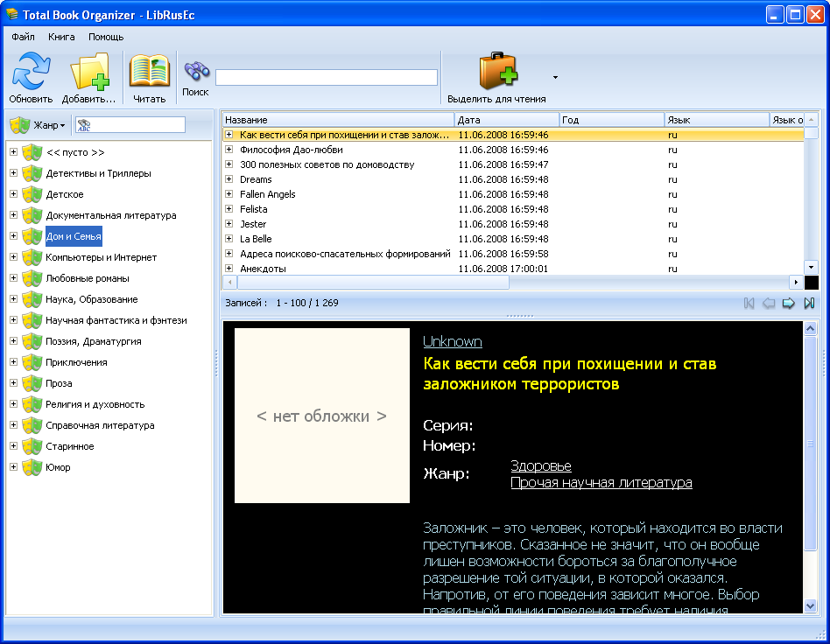Expand the Философия Дао-любви row
This screenshot has height=644, width=830.
(229, 150)
